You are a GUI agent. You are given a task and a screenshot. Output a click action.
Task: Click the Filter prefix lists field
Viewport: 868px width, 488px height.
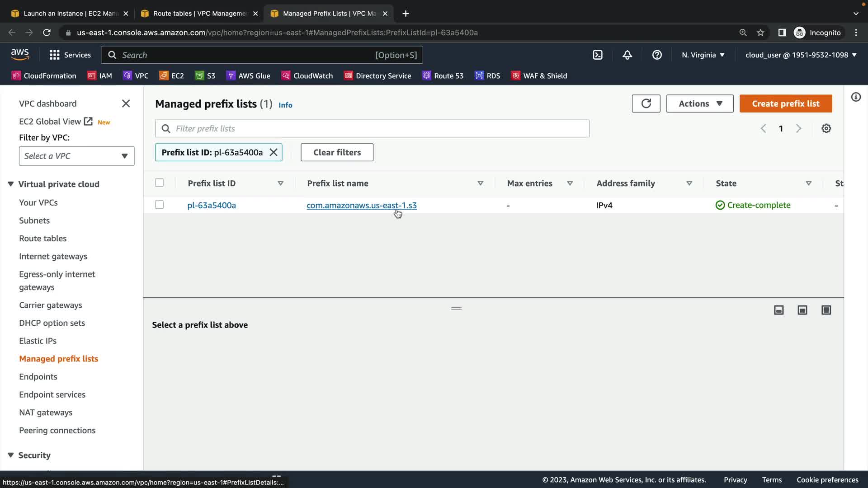[x=372, y=129]
